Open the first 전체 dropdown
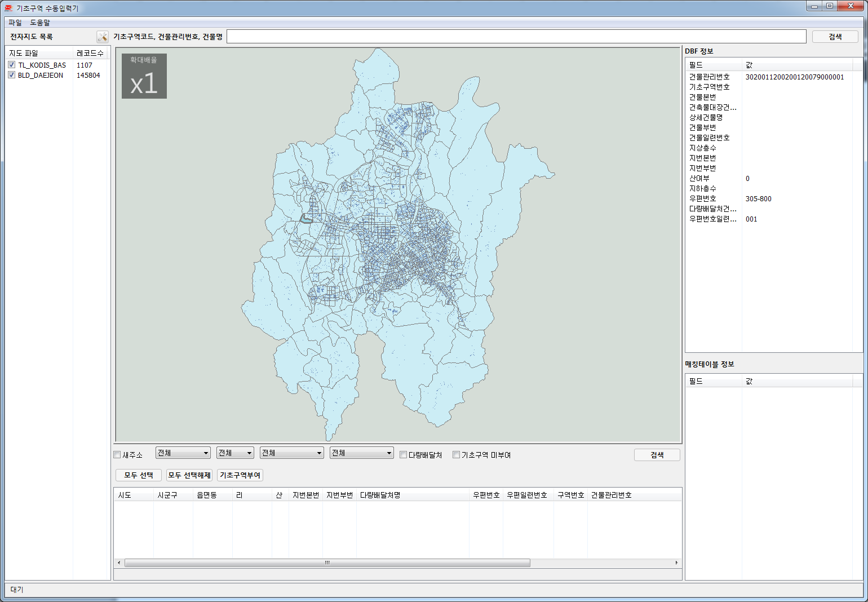 coord(183,453)
